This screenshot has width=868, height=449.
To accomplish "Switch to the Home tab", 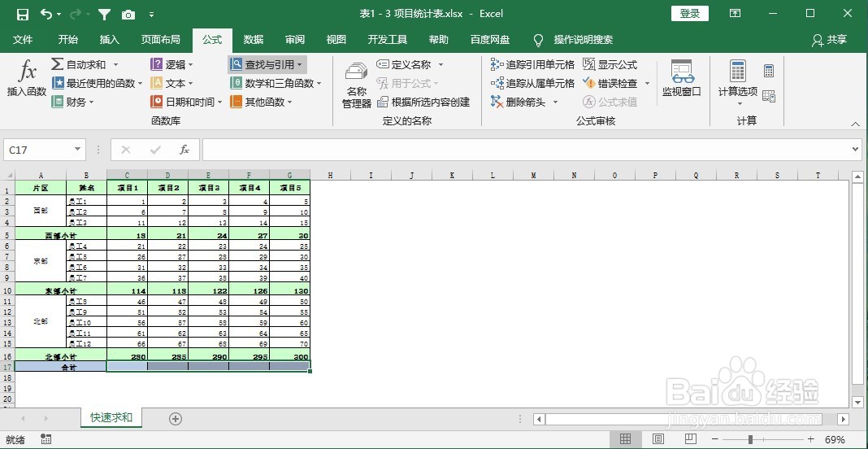I will coord(68,39).
